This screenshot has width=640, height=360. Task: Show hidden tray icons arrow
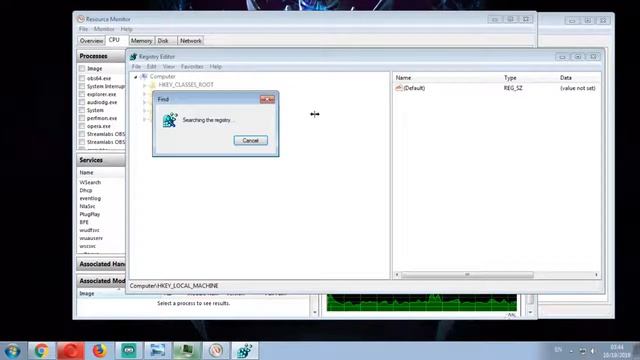[571, 351]
